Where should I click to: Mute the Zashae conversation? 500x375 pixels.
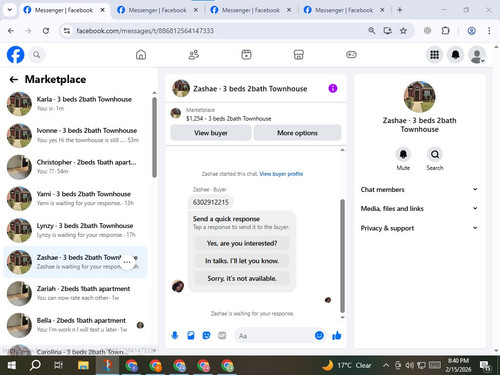403,154
